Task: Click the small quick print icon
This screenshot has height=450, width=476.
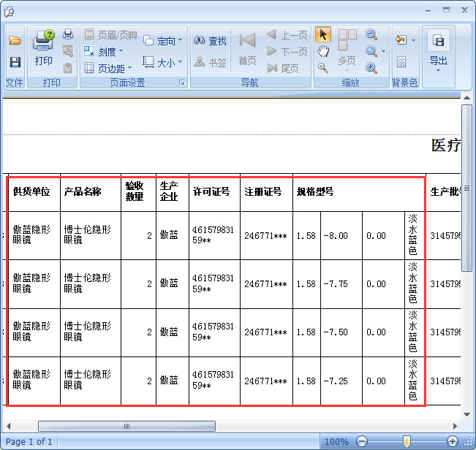Action: point(68,34)
